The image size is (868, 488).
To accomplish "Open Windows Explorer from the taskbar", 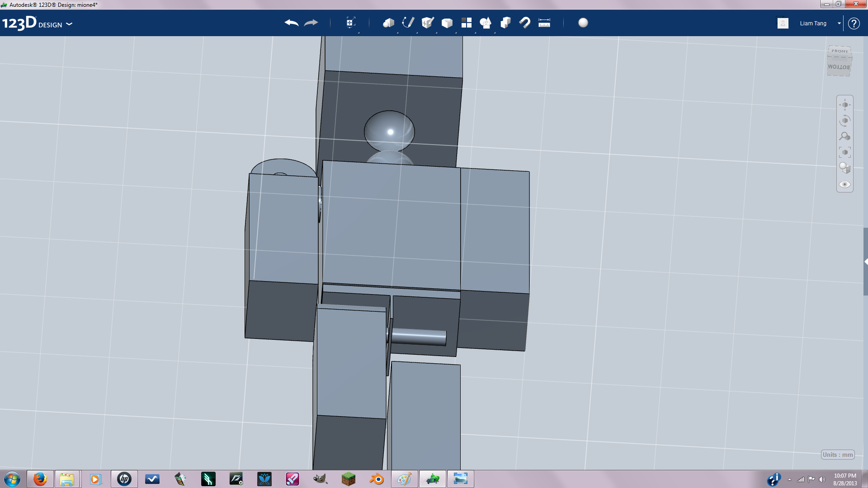I will [67, 479].
